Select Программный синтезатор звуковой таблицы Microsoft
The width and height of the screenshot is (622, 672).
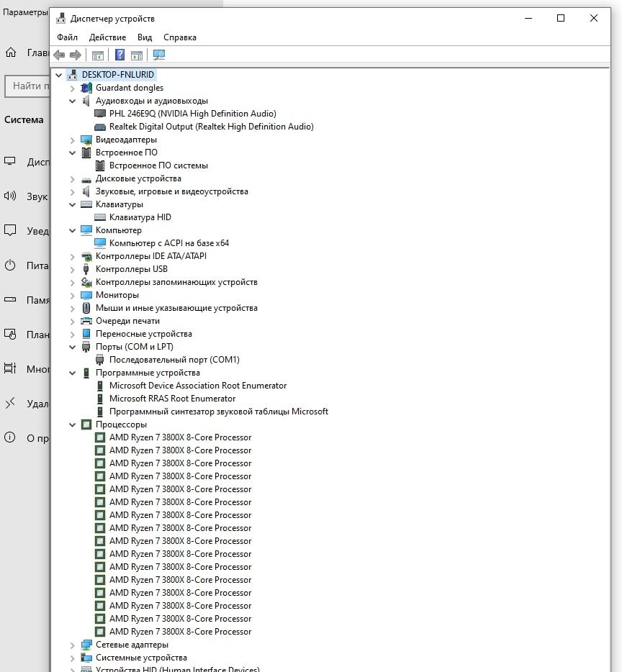[219, 412]
